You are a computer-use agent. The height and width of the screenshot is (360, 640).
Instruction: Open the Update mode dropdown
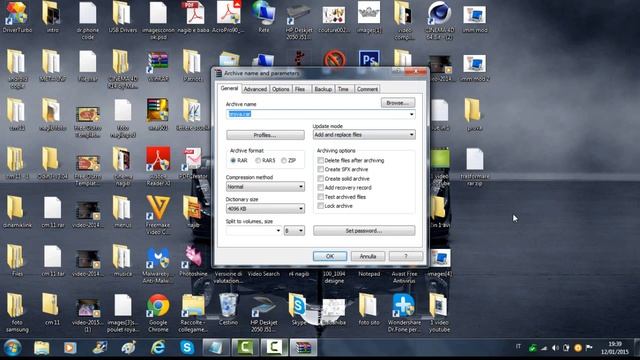click(x=364, y=135)
